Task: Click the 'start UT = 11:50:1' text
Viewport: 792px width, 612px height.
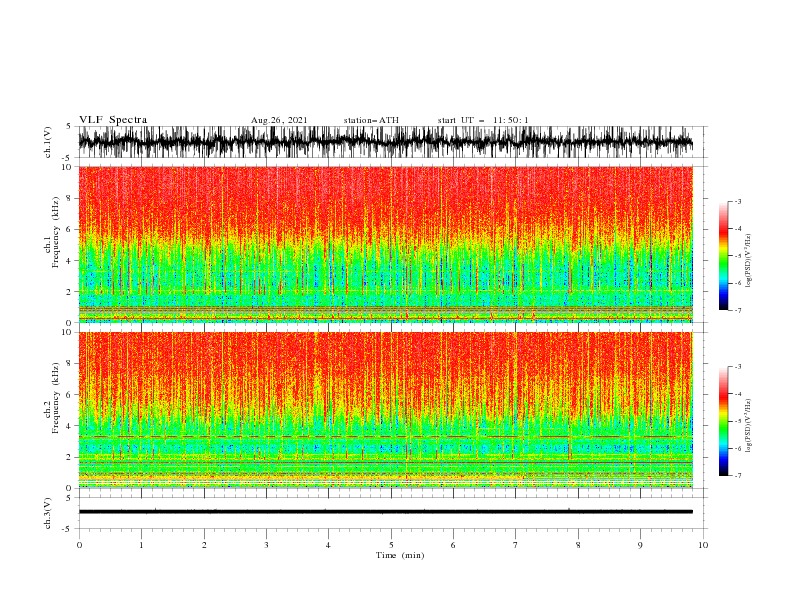Action: [x=483, y=120]
